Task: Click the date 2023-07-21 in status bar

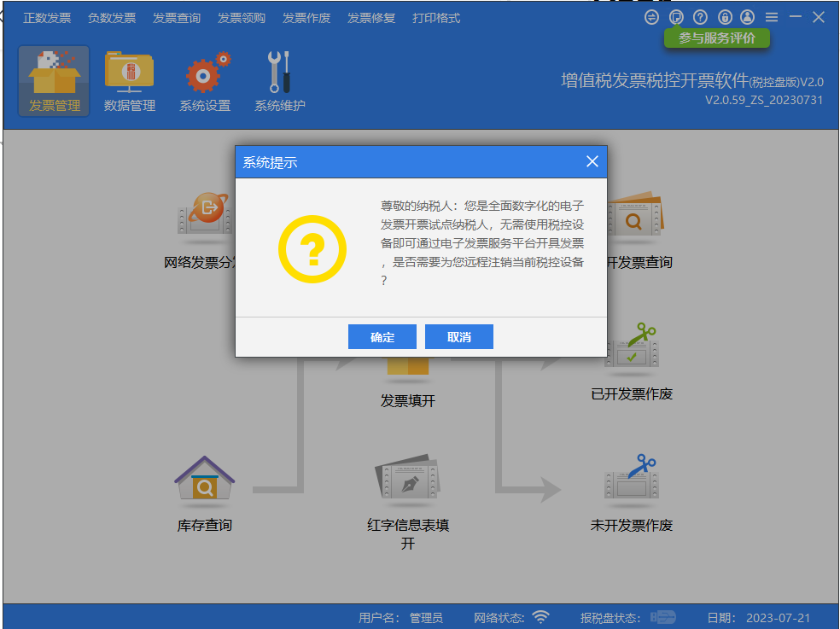Action: pyautogui.click(x=779, y=618)
